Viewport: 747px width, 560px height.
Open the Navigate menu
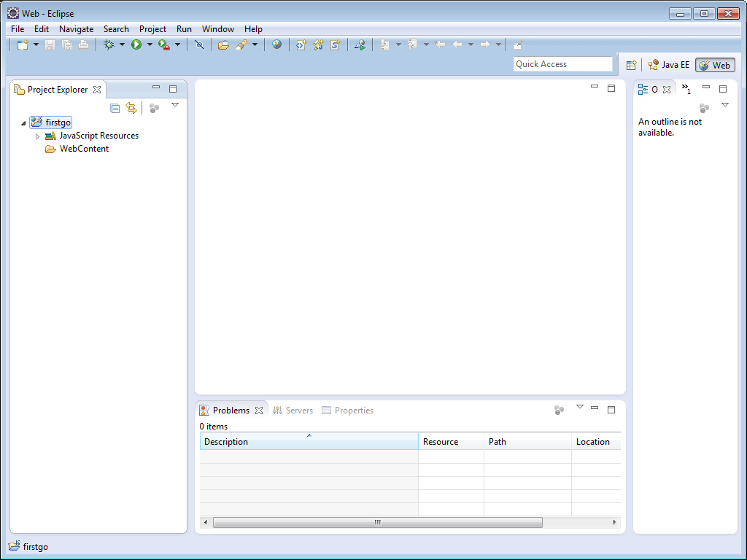(76, 29)
